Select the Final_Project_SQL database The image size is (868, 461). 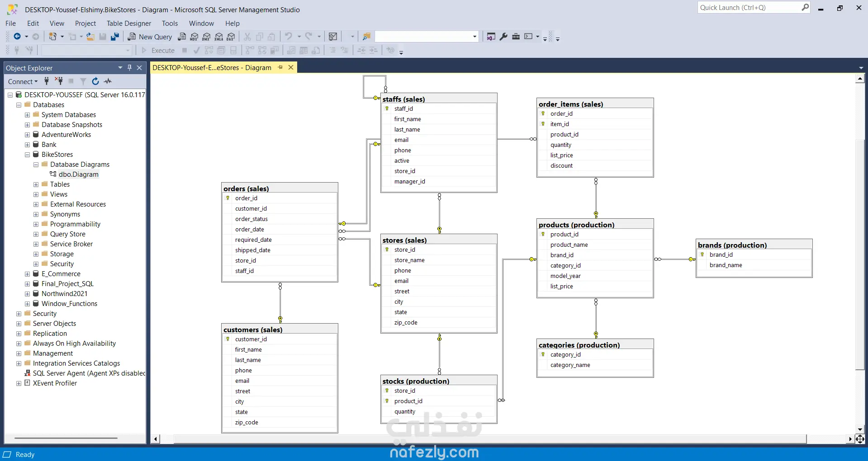[x=67, y=284]
